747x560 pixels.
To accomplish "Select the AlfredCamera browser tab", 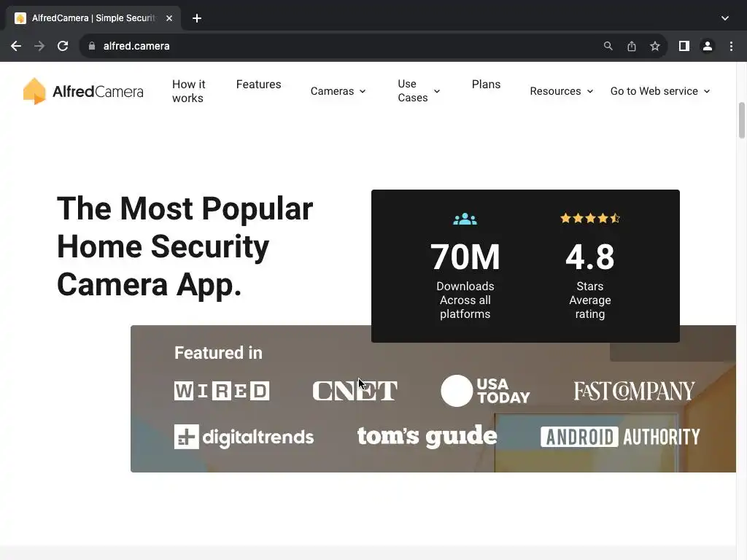I will [93, 18].
